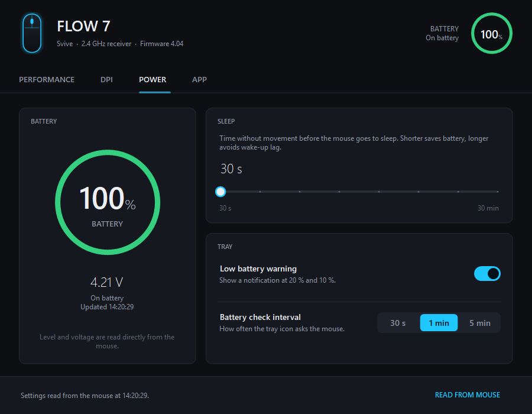
Task: Click the "30 min" slider maximum label
Action: [488, 208]
